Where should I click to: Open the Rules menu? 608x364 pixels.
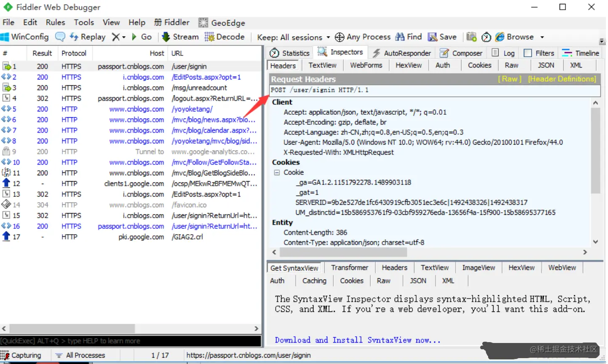coord(56,23)
